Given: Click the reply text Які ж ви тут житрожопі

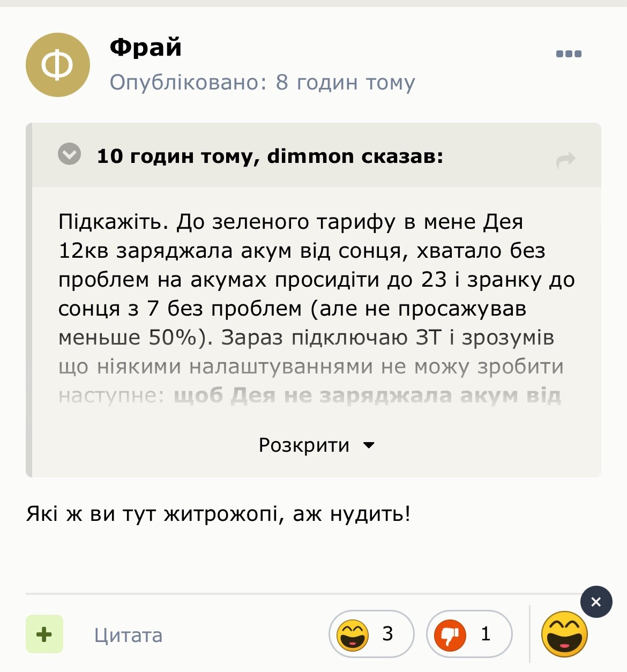Looking at the screenshot, I should [x=218, y=514].
